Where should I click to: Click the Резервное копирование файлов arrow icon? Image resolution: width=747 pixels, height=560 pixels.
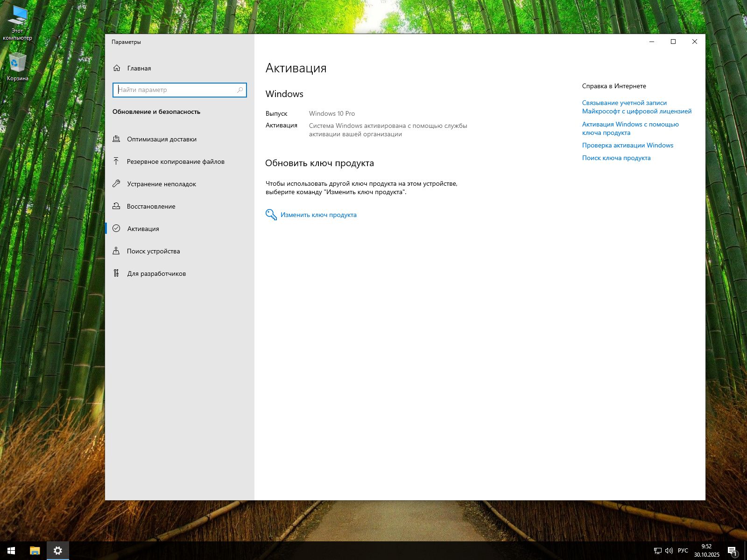(x=116, y=161)
